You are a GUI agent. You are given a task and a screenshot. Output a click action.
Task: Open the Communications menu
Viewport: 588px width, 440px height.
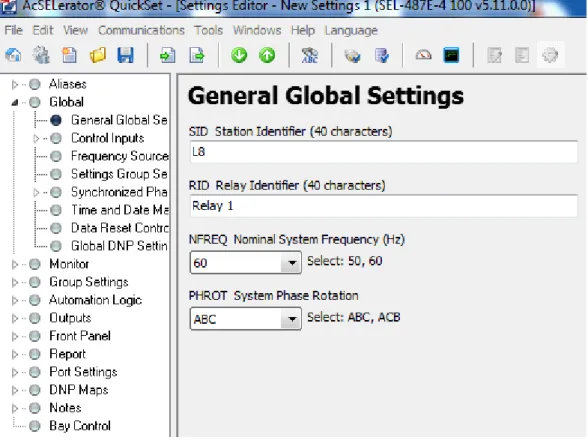tap(141, 30)
